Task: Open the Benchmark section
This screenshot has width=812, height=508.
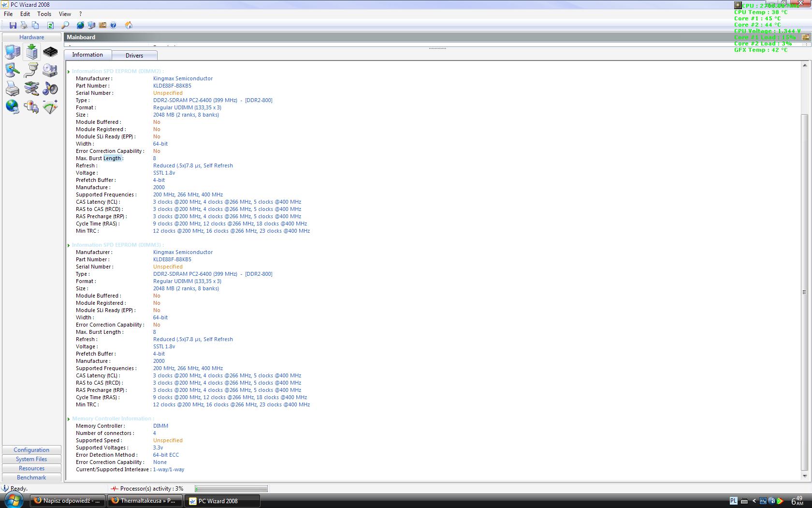Action: [x=31, y=478]
